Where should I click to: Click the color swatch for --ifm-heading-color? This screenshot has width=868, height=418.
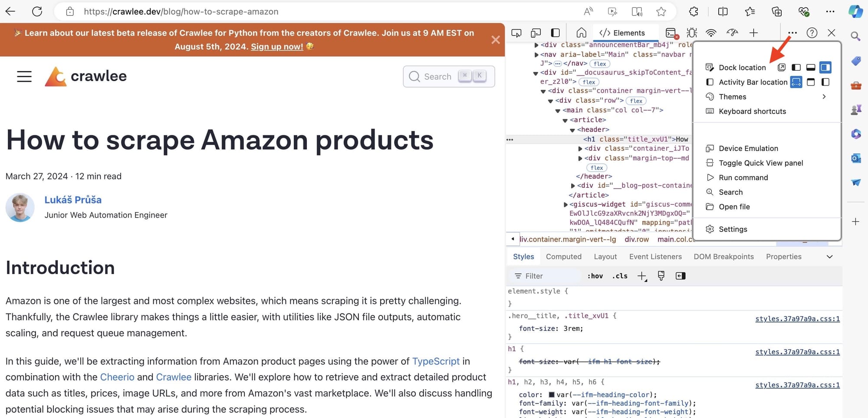click(552, 395)
